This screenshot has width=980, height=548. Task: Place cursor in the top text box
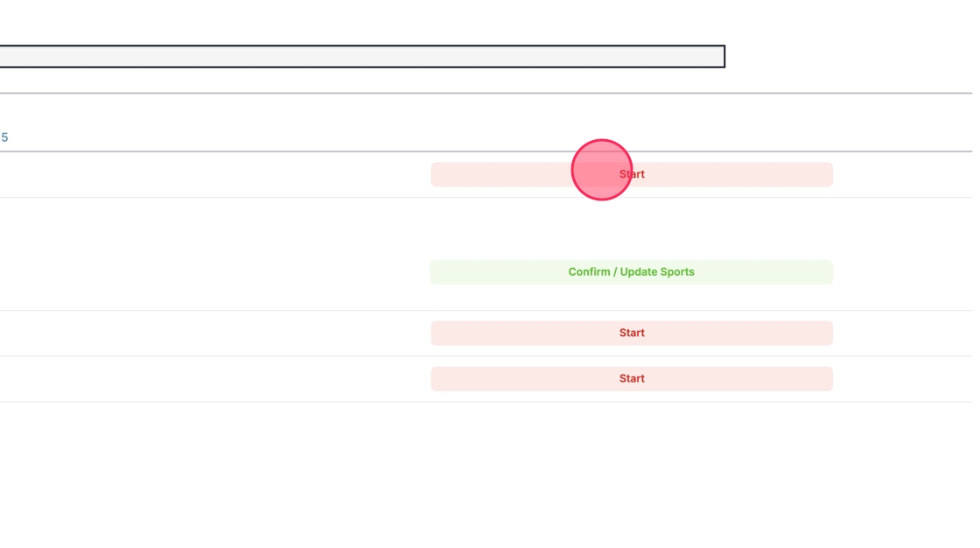[x=359, y=57]
